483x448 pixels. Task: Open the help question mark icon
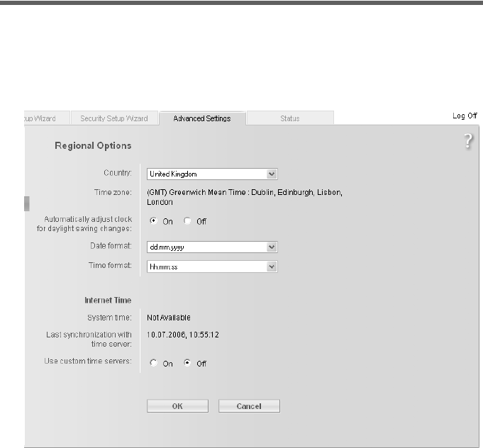(468, 141)
